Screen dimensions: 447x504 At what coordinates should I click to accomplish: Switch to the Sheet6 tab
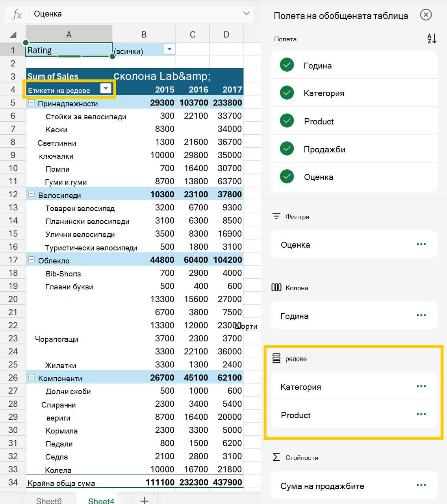49,500
